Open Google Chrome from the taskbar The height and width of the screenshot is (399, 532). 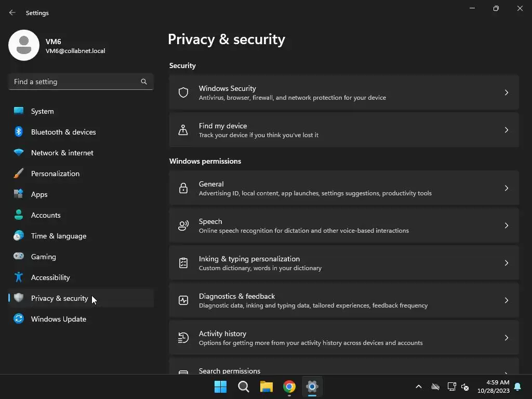click(289, 387)
